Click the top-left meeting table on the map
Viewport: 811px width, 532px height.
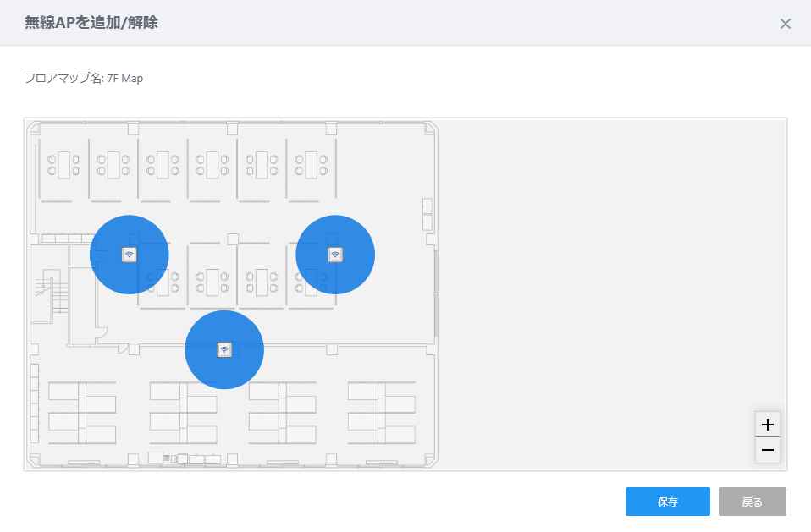(64, 165)
